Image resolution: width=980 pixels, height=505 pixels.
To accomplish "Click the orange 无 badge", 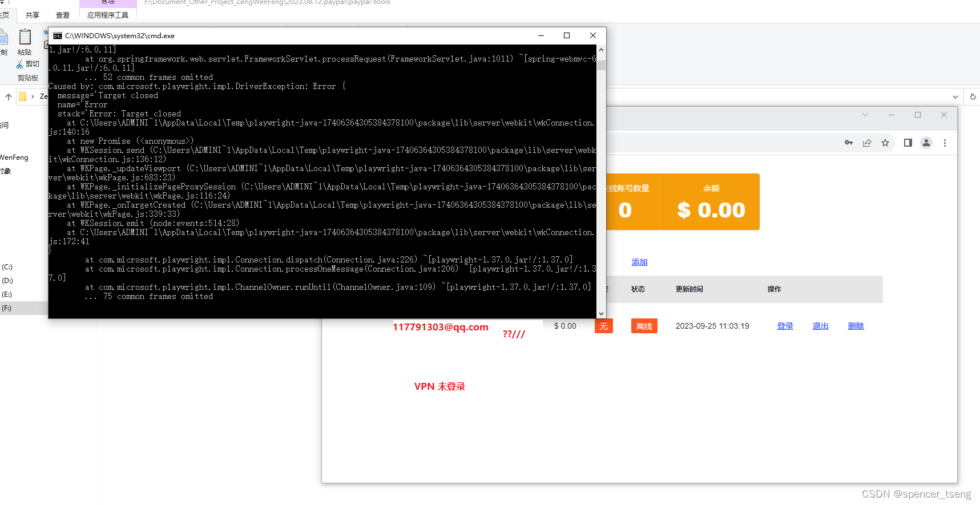I will (604, 326).
